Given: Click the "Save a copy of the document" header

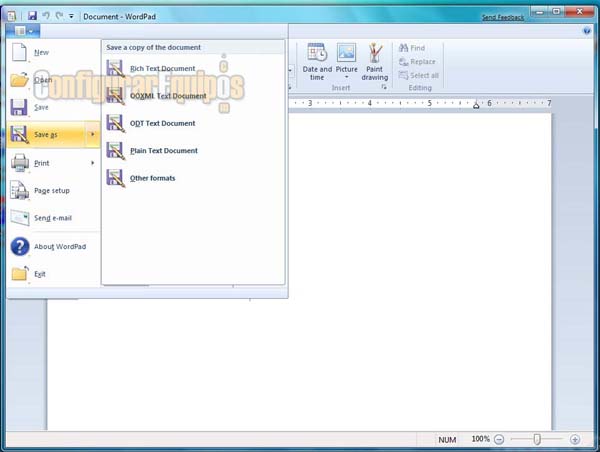Looking at the screenshot, I should tap(153, 47).
